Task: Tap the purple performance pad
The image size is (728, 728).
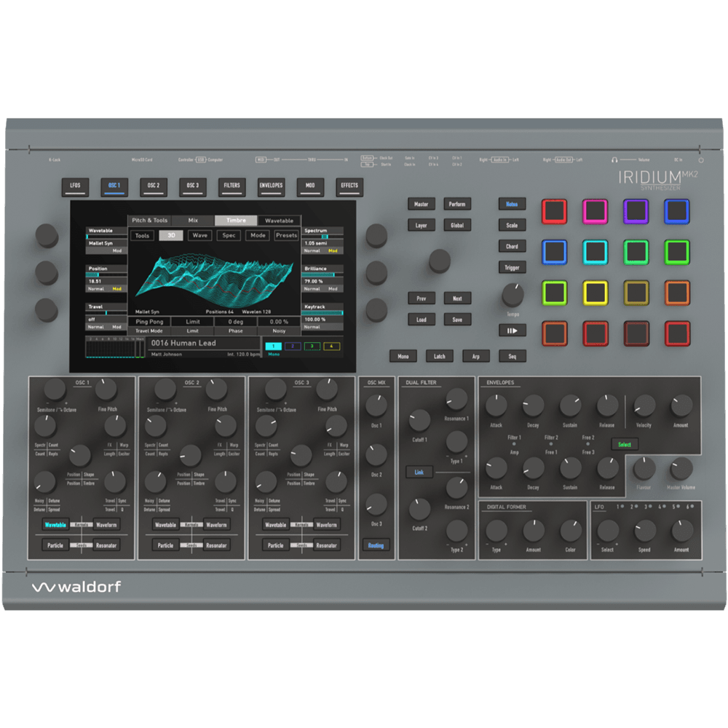Action: click(x=636, y=212)
